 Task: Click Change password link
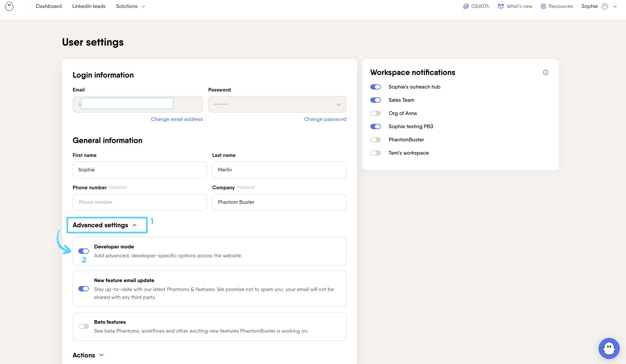tap(325, 119)
